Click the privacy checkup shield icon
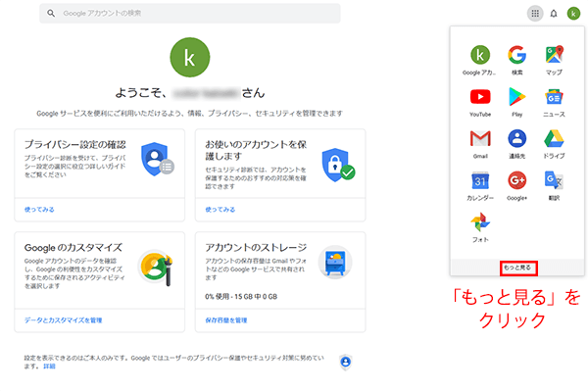 click(157, 160)
